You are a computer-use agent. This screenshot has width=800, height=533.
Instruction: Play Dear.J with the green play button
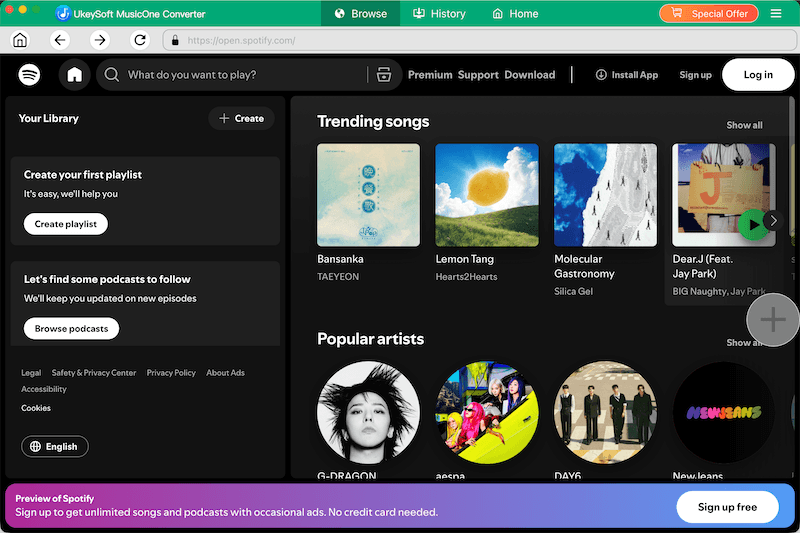coord(753,224)
